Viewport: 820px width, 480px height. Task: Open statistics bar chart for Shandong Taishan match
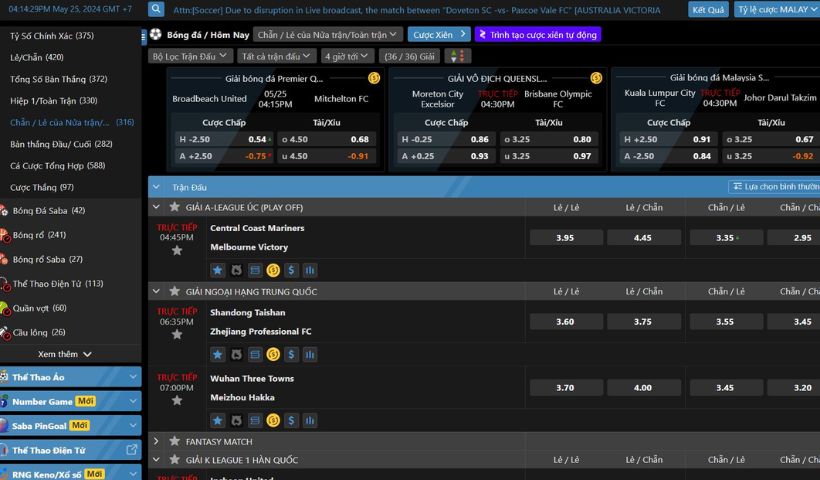click(x=310, y=355)
